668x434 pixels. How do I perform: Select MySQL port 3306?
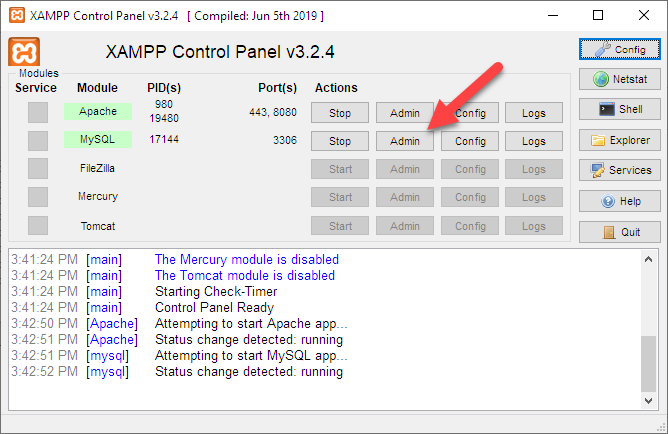[285, 140]
